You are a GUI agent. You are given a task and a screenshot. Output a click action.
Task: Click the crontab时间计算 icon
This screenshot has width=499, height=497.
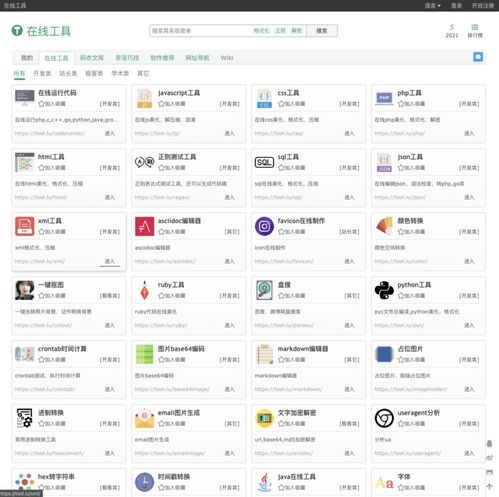[25, 354]
